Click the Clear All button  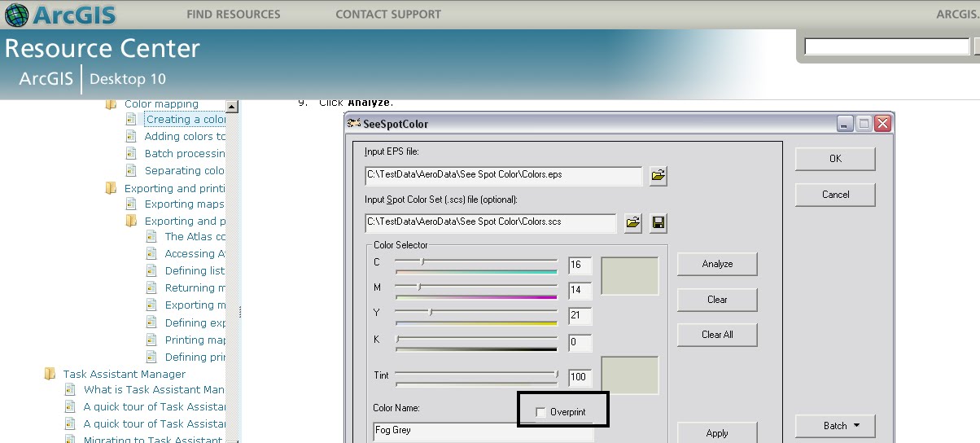(717, 335)
